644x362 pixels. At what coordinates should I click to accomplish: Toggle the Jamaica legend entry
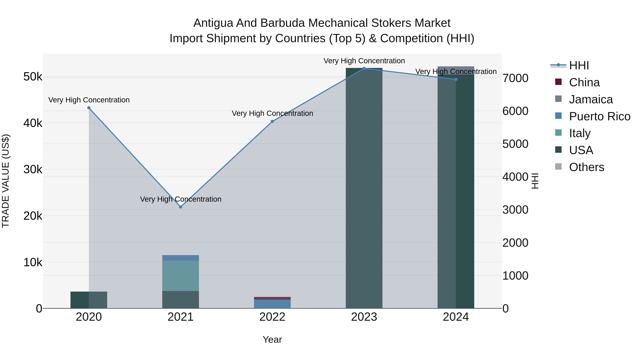pyautogui.click(x=584, y=99)
